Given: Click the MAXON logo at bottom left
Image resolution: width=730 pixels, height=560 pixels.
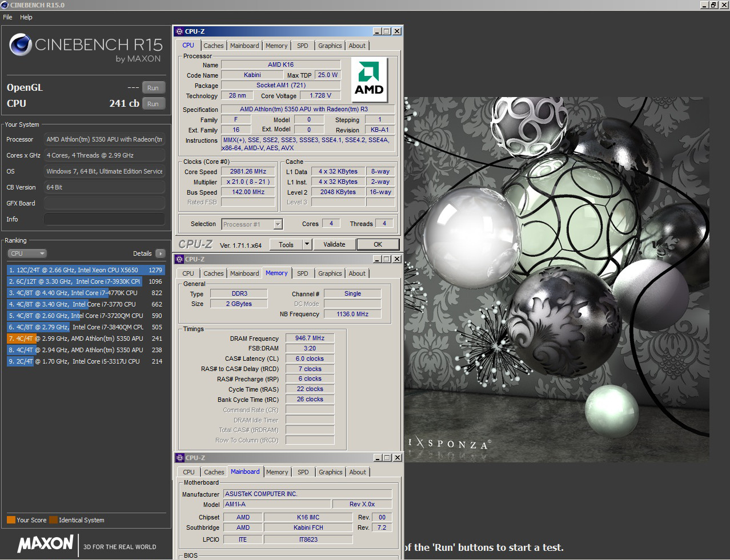Looking at the screenshot, I should 46,544.
